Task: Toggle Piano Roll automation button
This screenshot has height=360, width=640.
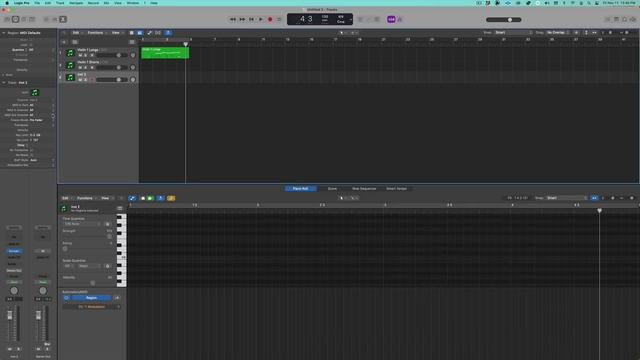Action: point(132,198)
